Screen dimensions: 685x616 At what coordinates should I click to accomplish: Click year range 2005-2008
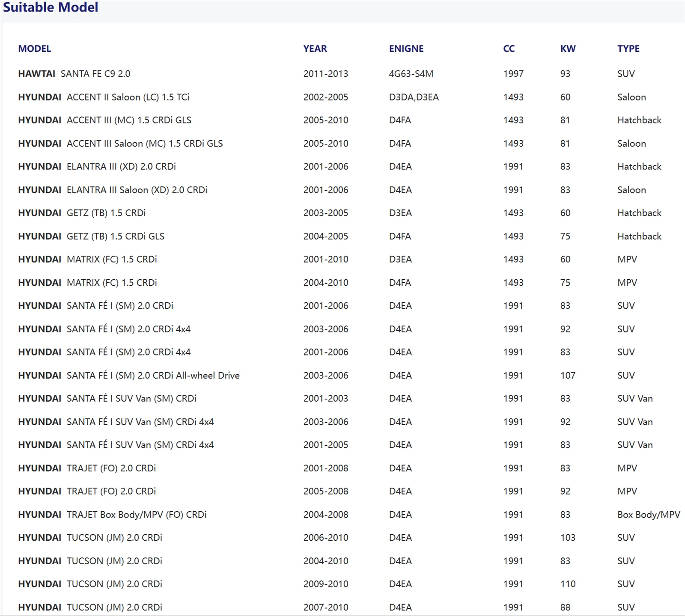click(x=326, y=491)
